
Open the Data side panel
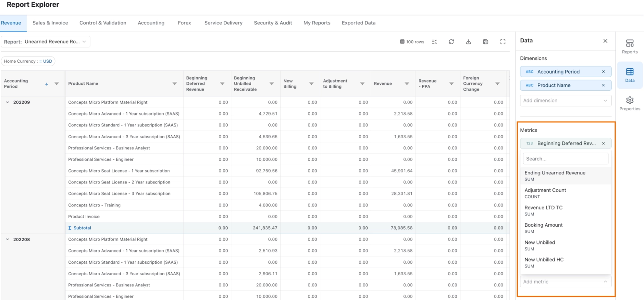click(630, 75)
